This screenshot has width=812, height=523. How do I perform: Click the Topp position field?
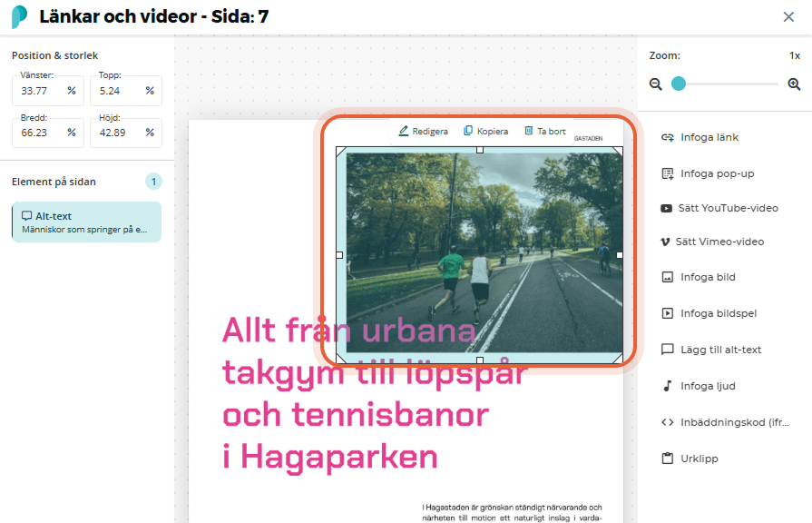pyautogui.click(x=126, y=91)
